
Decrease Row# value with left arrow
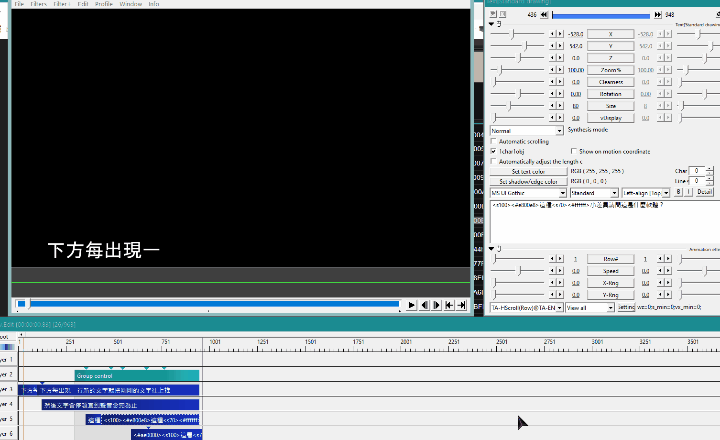pyautogui.click(x=552, y=259)
